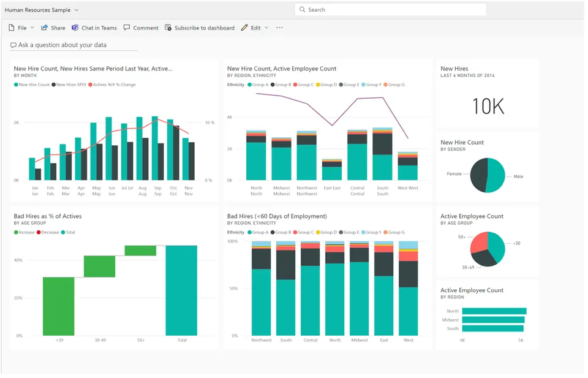
Task: Click the search magnifier icon
Action: [302, 10]
